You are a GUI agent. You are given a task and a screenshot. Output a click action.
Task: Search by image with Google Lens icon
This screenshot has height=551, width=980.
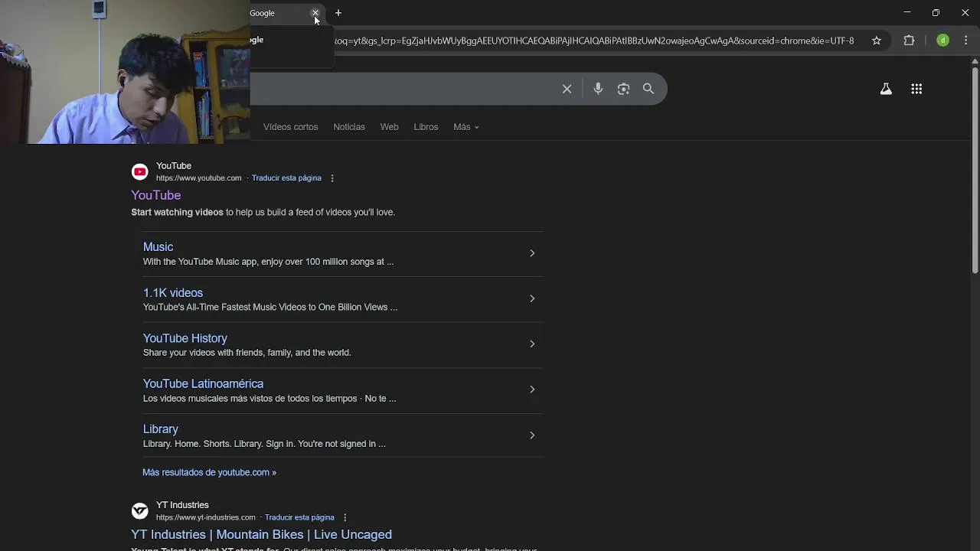pos(624,89)
